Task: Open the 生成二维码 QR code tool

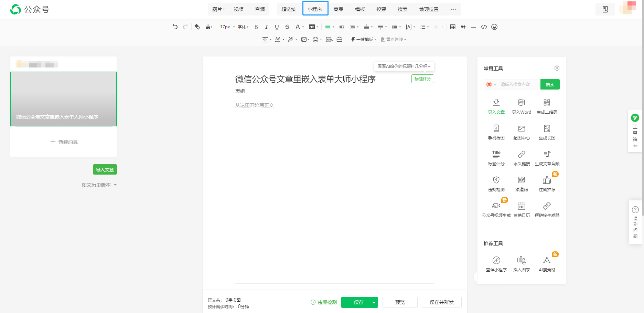Action: pos(547,106)
